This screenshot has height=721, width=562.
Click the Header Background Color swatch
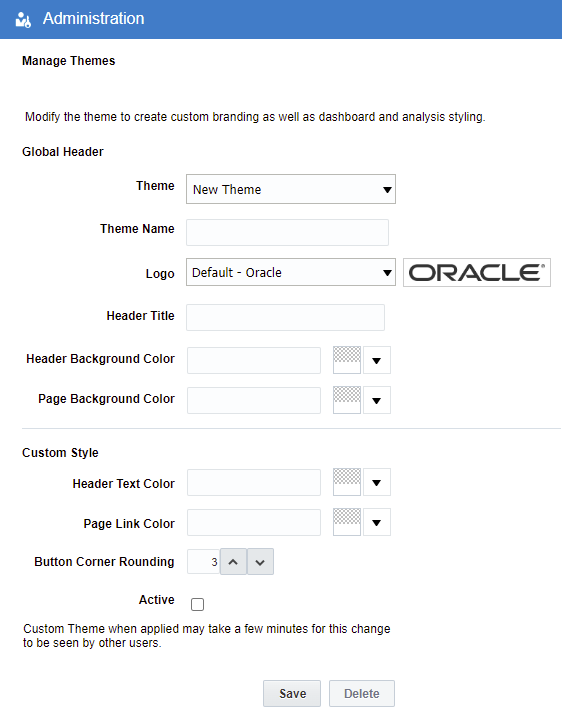point(347,360)
